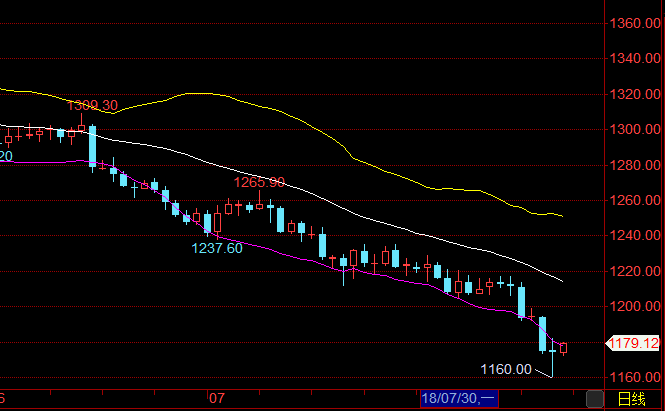Click the 1160.00 low annotation label

click(x=506, y=369)
